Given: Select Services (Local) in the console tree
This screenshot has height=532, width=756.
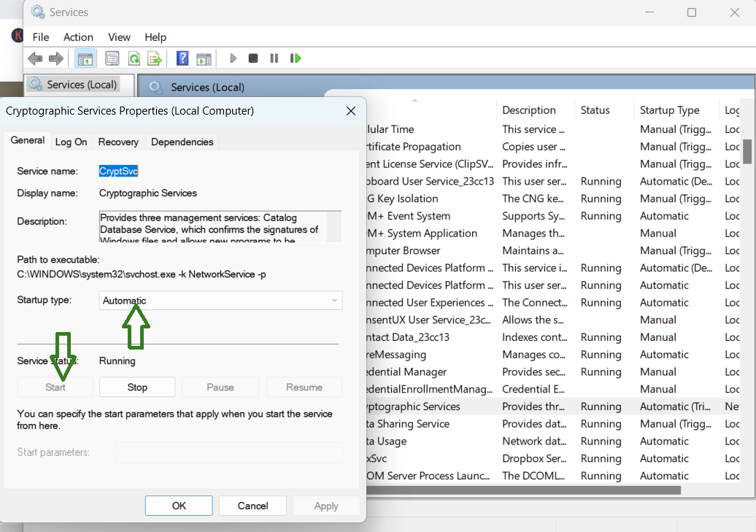Looking at the screenshot, I should click(81, 85).
